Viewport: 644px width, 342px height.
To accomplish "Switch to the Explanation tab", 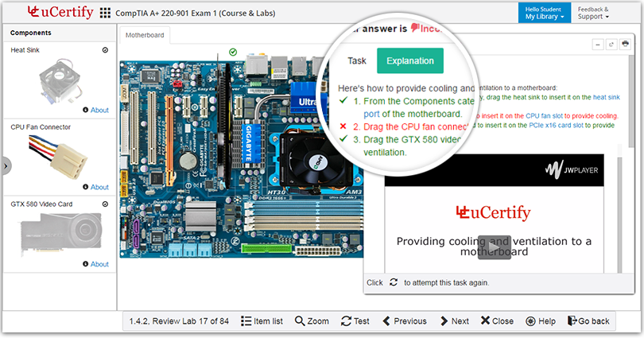I will tap(410, 60).
